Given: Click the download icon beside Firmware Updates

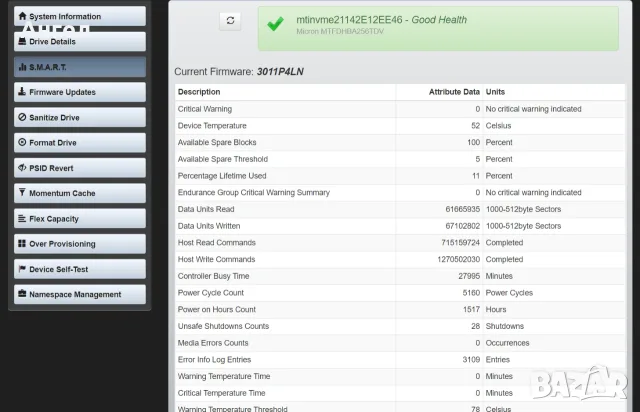Looking at the screenshot, I should (22, 91).
